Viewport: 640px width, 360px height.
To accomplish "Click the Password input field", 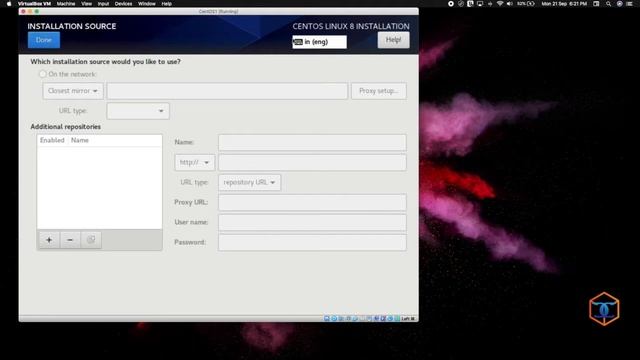I will (312, 242).
